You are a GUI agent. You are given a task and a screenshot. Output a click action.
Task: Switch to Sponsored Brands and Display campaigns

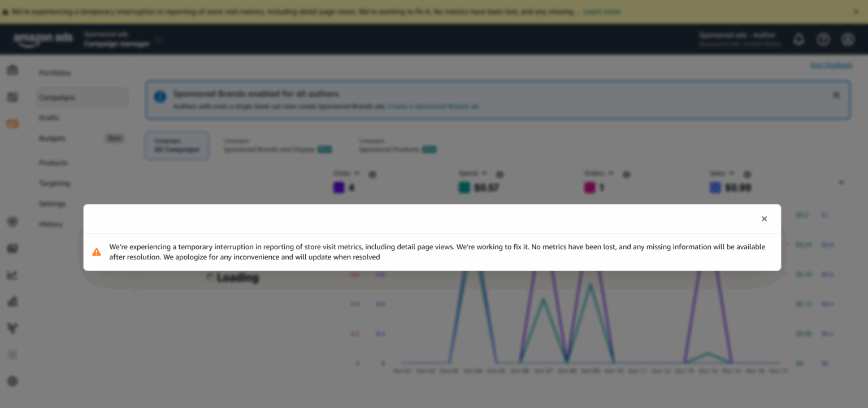tap(276, 145)
